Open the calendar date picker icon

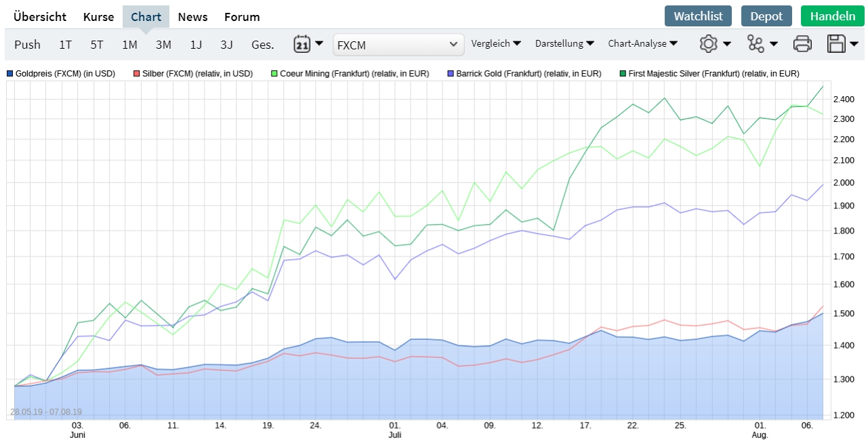click(302, 45)
